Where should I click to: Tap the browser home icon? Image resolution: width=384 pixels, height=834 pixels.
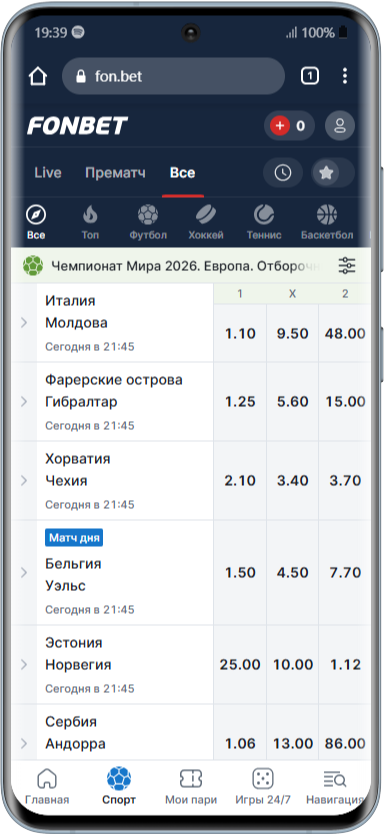tap(38, 76)
